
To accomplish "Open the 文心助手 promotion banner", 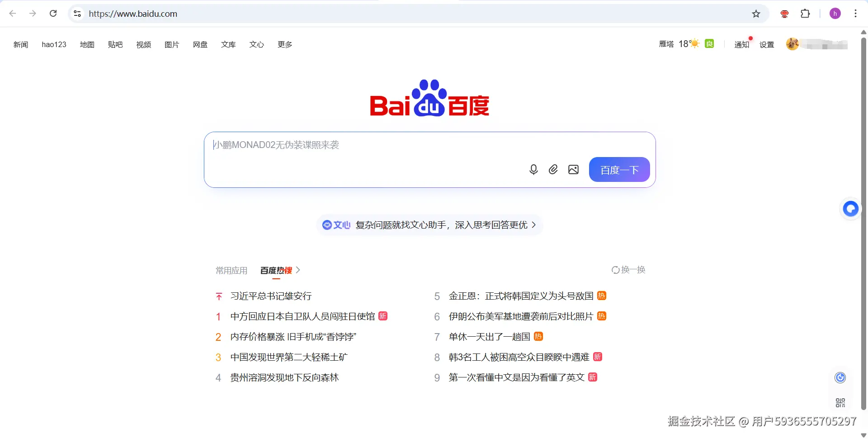I will point(429,225).
